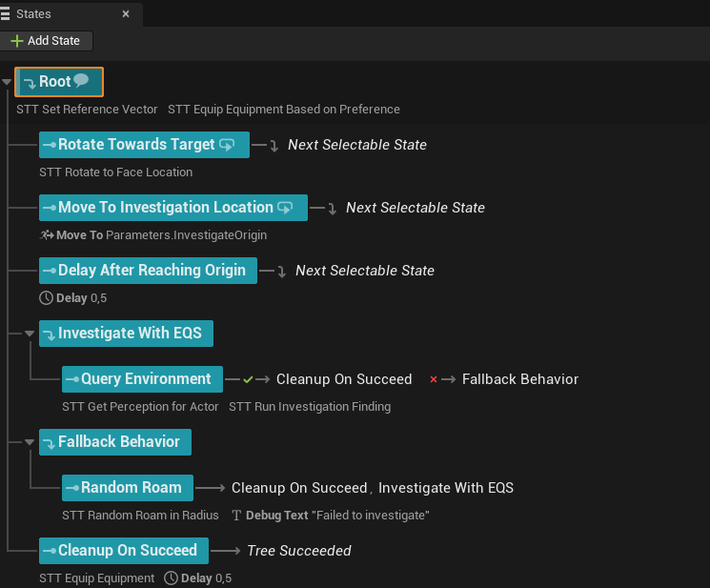This screenshot has width=710, height=588.
Task: Collapse the Fallback Behavior group arrow
Action: click(x=30, y=442)
